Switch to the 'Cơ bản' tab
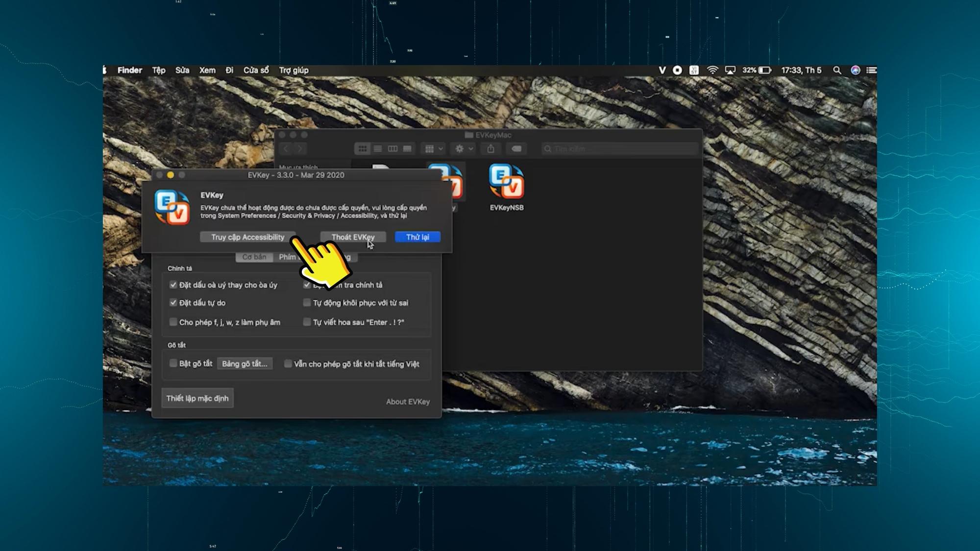 [x=254, y=257]
